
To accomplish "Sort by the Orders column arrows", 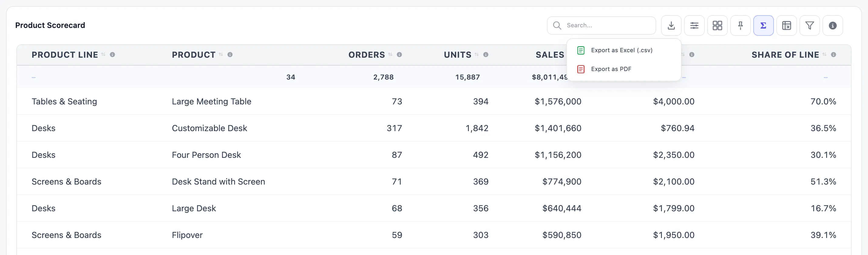I will click(x=390, y=55).
